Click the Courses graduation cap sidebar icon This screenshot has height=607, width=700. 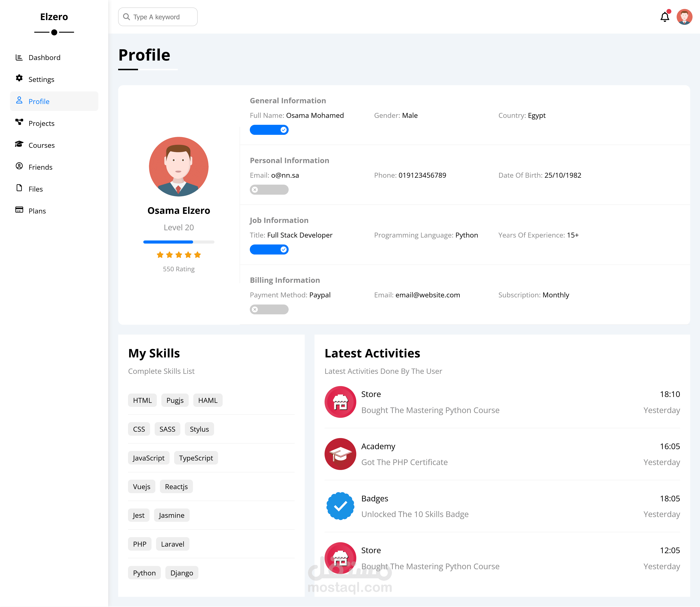19,144
